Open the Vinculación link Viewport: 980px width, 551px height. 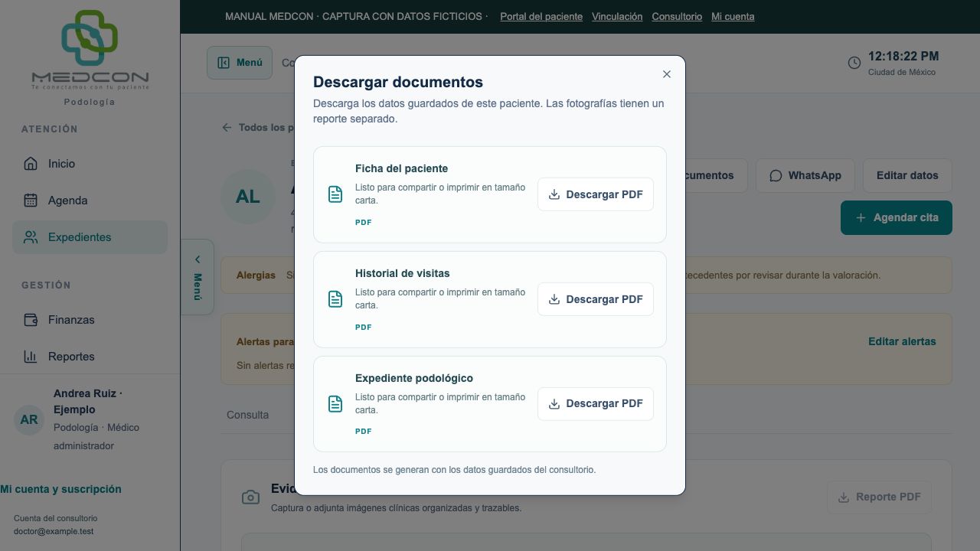(617, 16)
